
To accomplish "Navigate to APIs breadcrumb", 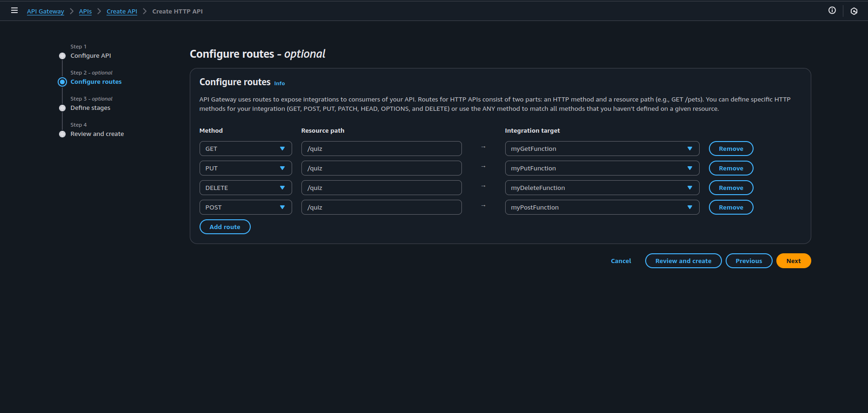I will coord(85,11).
